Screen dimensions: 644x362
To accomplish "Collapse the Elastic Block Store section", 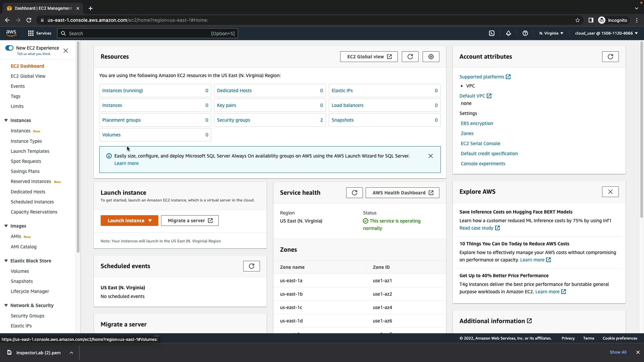I will coord(6,261).
